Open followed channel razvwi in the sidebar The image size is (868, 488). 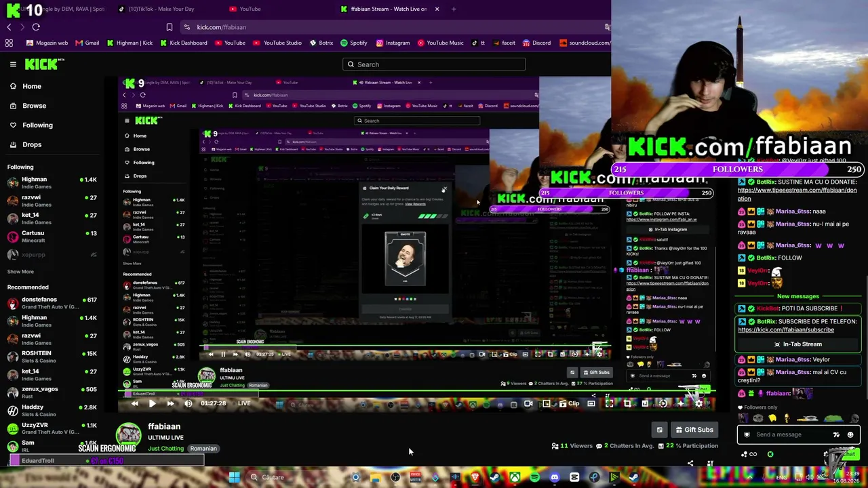(52, 200)
